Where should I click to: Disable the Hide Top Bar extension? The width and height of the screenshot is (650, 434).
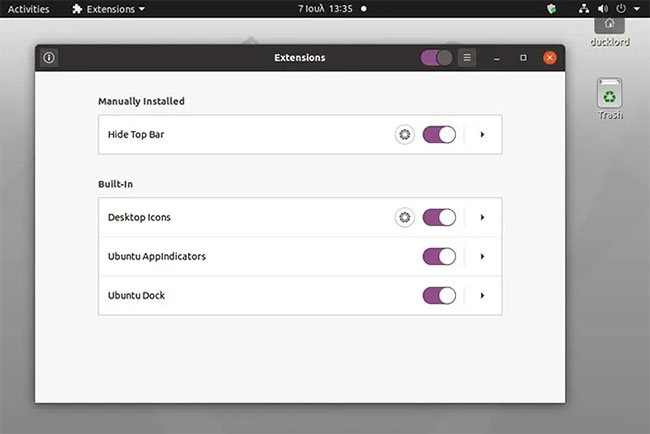pyautogui.click(x=439, y=134)
